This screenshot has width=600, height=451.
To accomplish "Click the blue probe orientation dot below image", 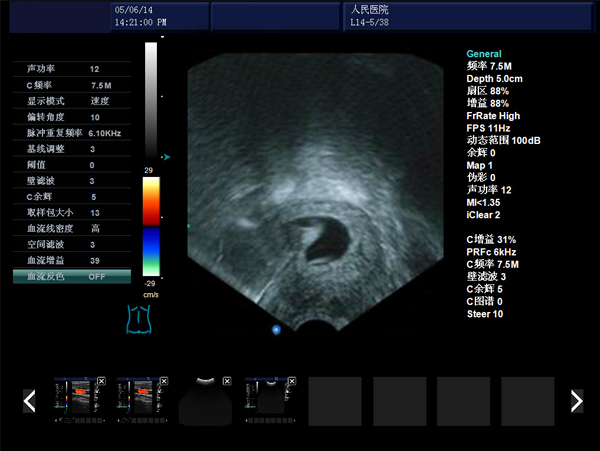I will coord(276,329).
